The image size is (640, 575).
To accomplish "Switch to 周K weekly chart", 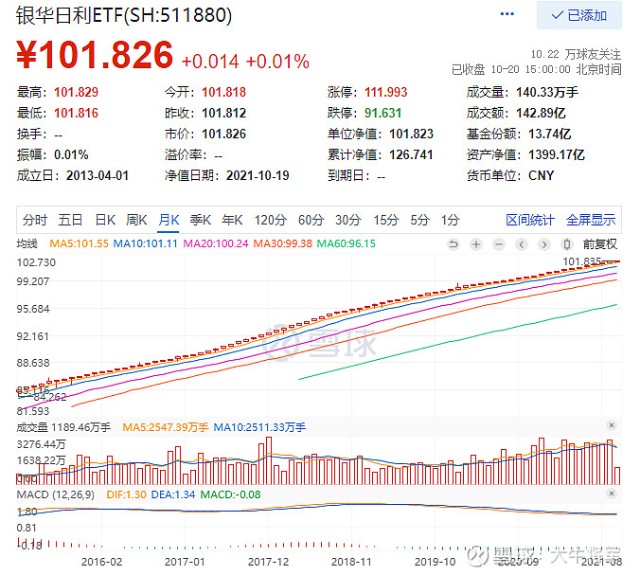I will point(137,220).
